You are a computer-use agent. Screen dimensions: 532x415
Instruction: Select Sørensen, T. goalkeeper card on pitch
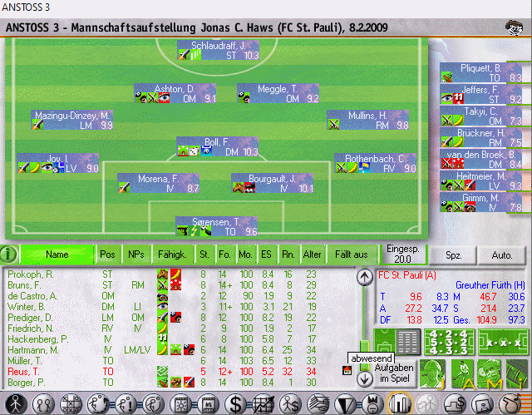(216, 227)
